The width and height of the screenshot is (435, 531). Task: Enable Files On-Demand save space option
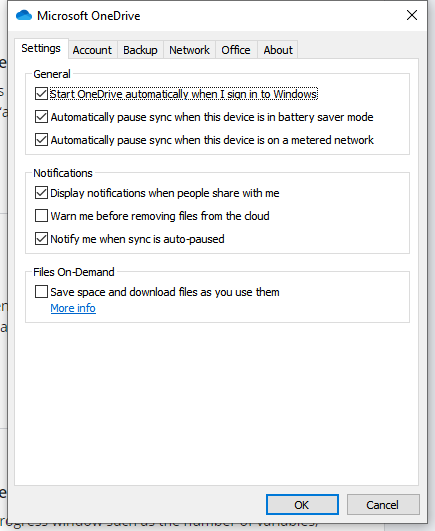point(41,292)
